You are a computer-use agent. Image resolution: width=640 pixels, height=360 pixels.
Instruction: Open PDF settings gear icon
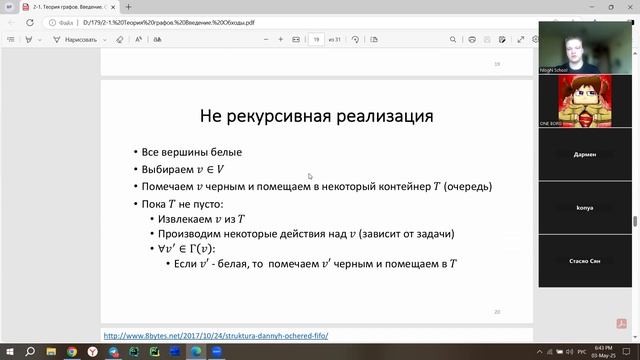coord(535,40)
